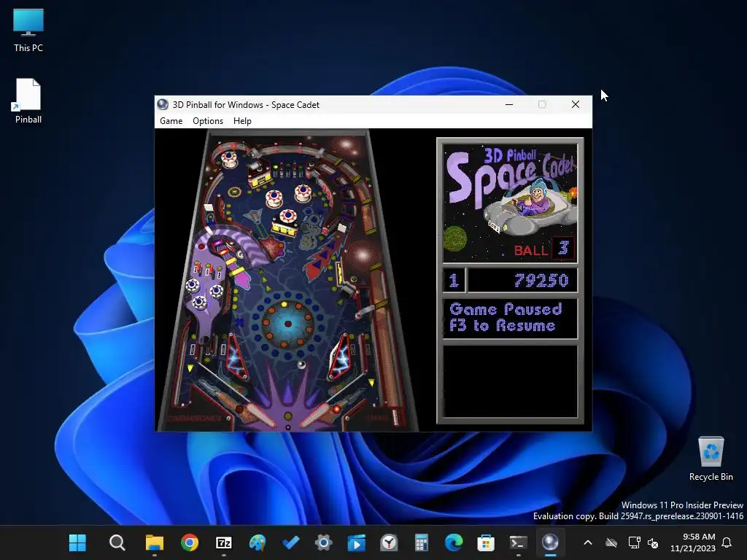Image resolution: width=747 pixels, height=560 pixels.
Task: Minimize the 3D Pinball window
Action: [x=508, y=104]
